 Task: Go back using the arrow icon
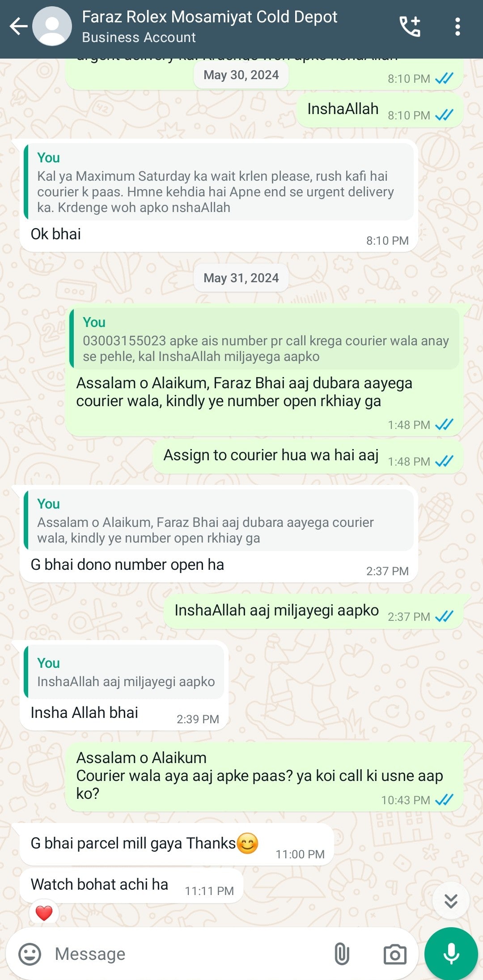(18, 27)
